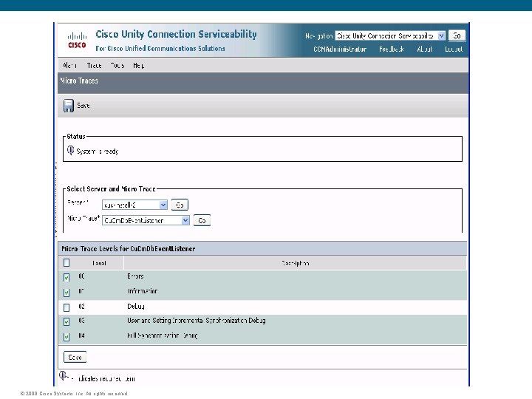Viewport: 532px width, 399px height.
Task: Click the Debug description text in row 02
Action: click(x=136, y=307)
